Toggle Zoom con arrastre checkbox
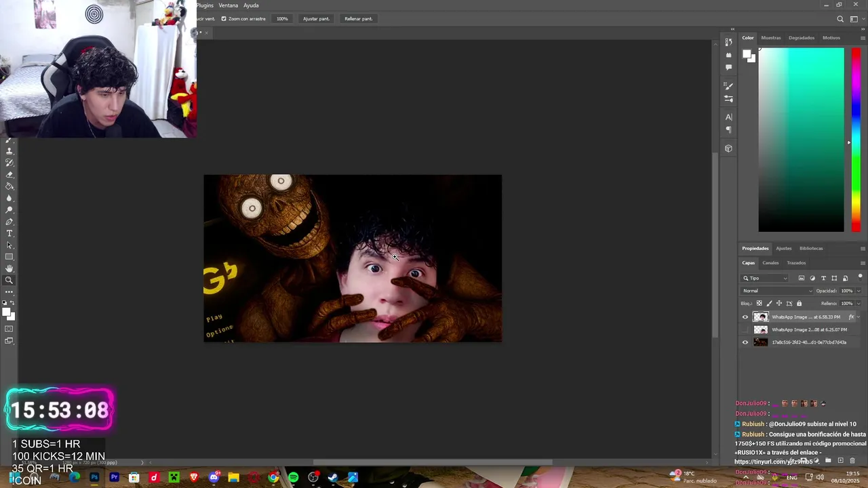The width and height of the screenshot is (868, 488). click(x=224, y=19)
